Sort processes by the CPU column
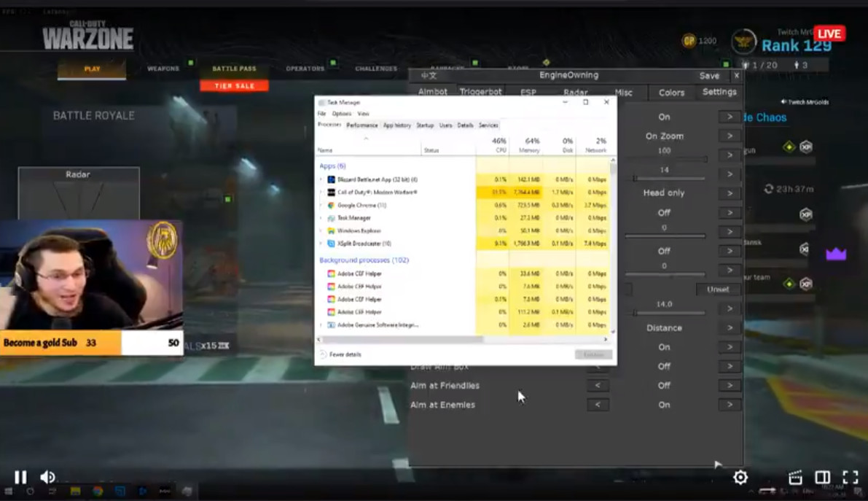Screen dimensions: 868x501 492,145
